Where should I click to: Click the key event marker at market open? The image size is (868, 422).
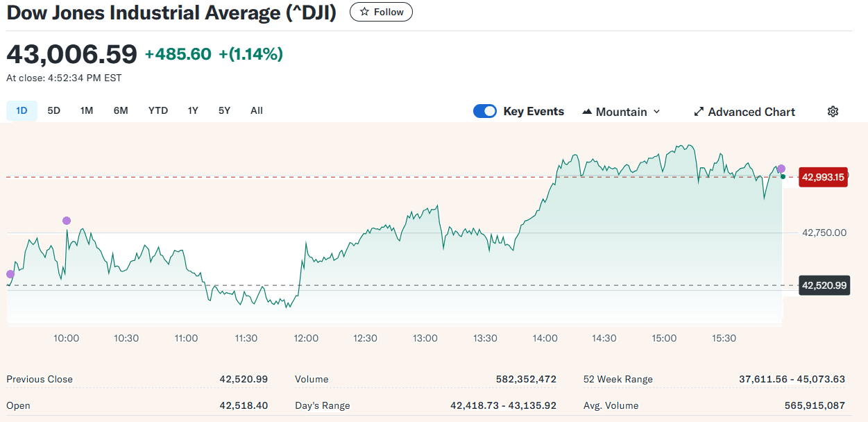[10, 274]
